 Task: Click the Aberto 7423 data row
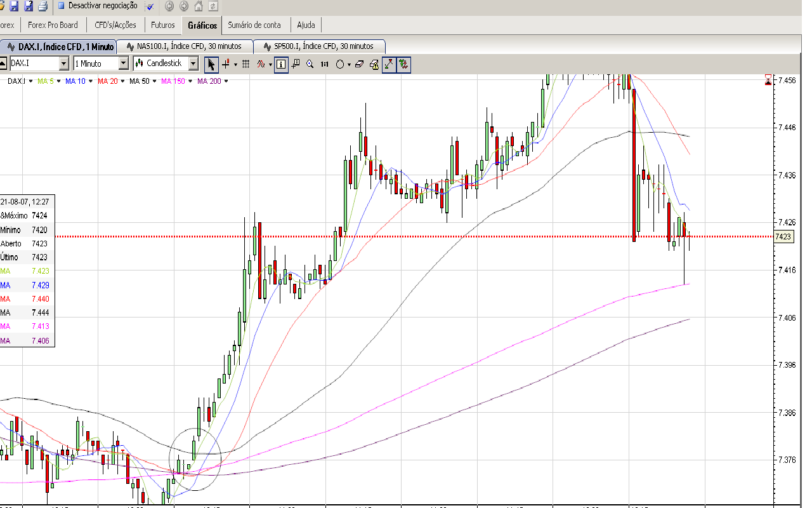(x=27, y=243)
